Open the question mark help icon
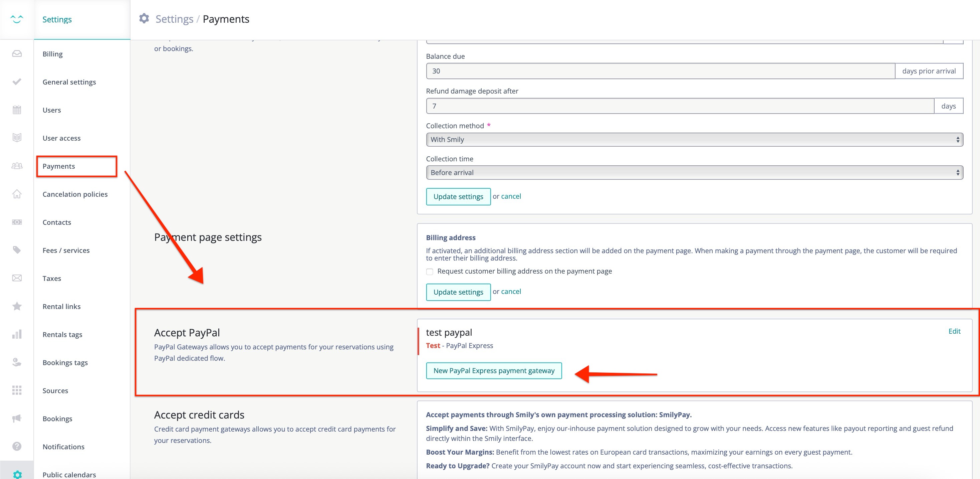Viewport: 980px width, 479px height. coord(17,446)
